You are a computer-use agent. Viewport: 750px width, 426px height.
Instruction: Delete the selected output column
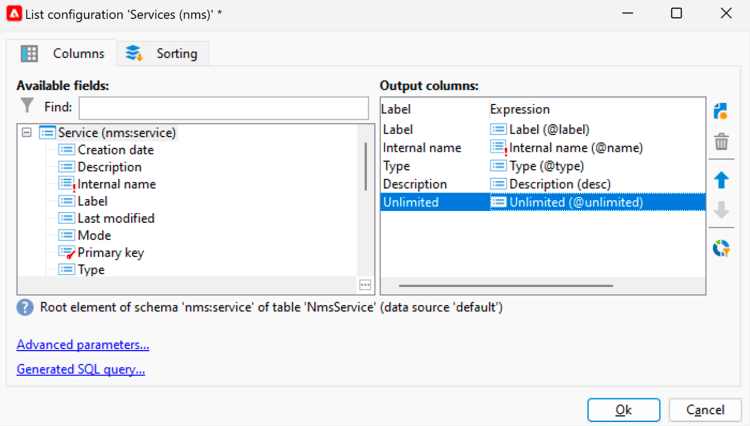(721, 143)
